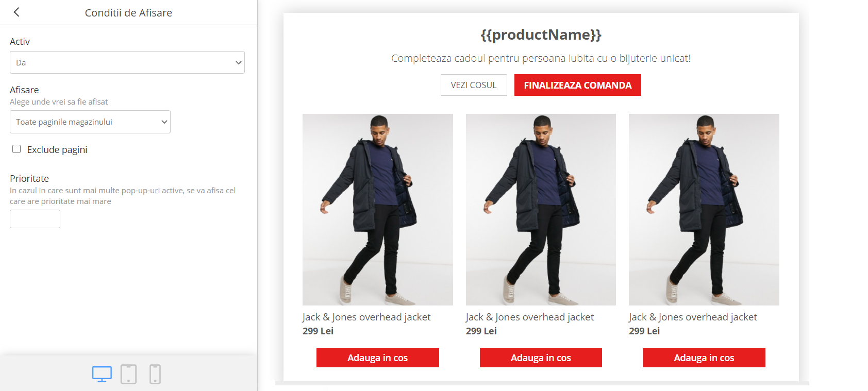The image size is (868, 391).
Task: Click the back arrow next to Conditii de Afisare
Action: tap(16, 12)
